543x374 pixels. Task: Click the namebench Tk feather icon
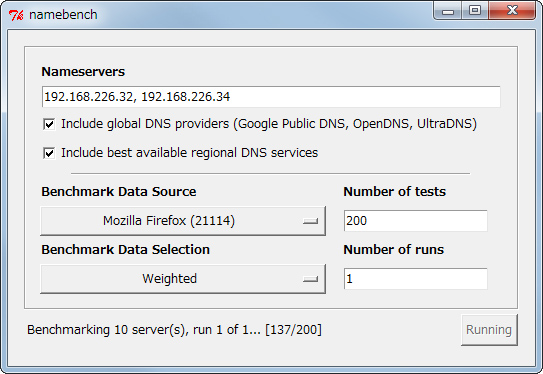(16, 15)
